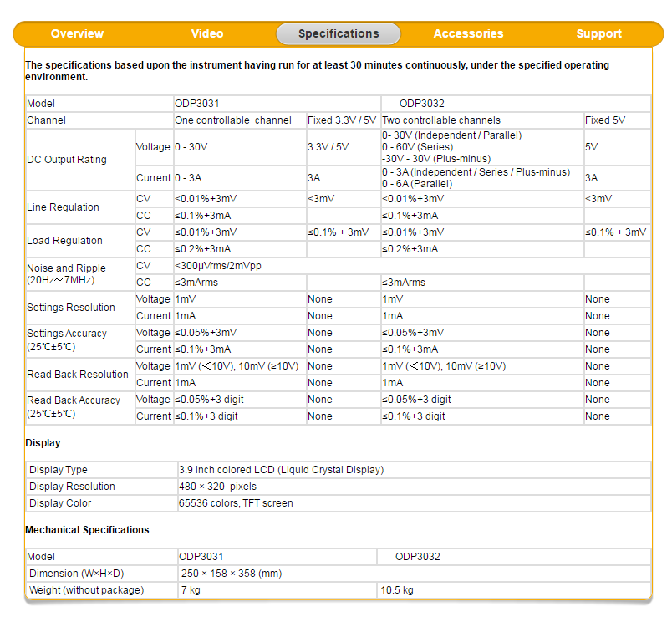Image resolution: width=672 pixels, height=617 pixels.
Task: Click the 'Settings Resolution' label
Action: [71, 308]
